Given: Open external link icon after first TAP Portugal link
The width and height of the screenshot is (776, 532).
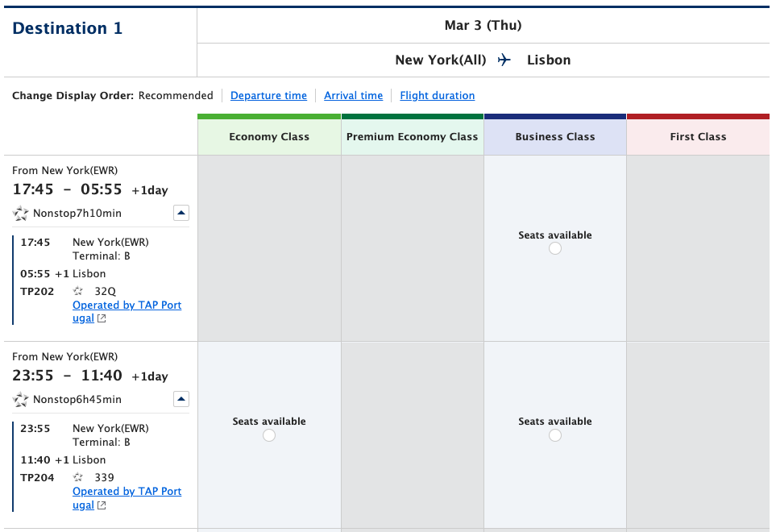Looking at the screenshot, I should [102, 318].
